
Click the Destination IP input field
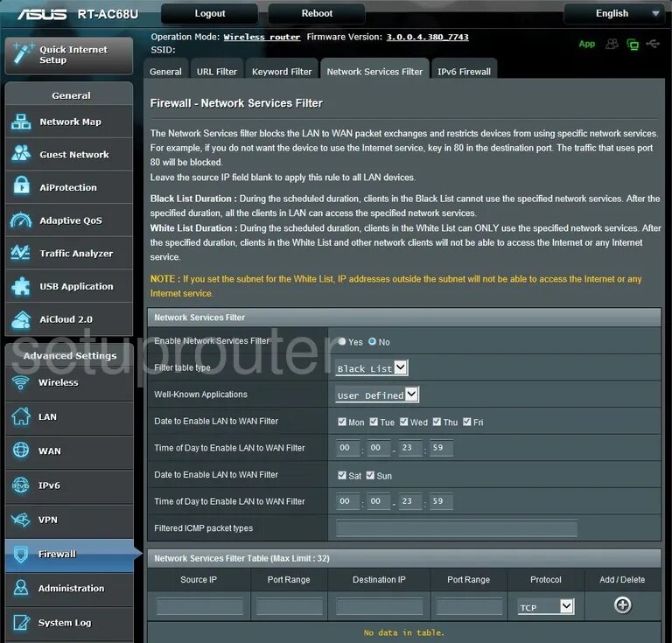coord(379,606)
